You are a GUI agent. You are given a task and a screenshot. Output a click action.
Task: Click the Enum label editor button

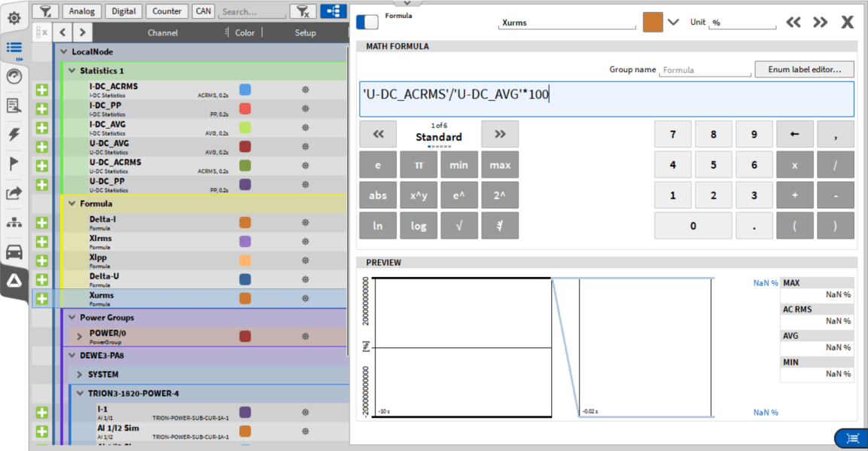point(804,69)
